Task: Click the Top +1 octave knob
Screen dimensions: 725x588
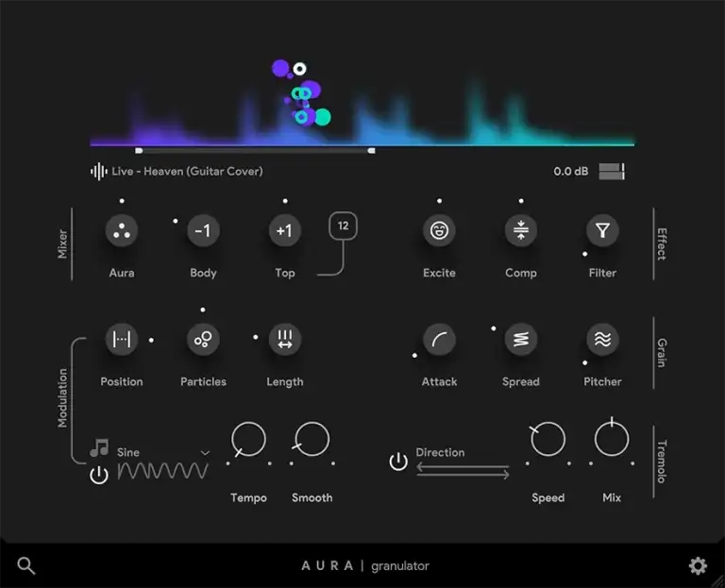Action: click(285, 230)
